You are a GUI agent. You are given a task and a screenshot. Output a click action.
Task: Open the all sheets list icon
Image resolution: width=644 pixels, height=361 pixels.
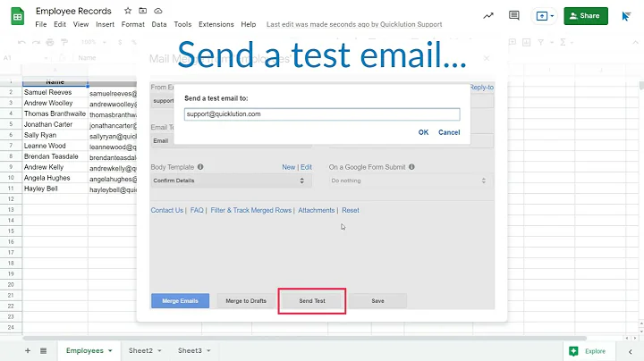coord(43,351)
